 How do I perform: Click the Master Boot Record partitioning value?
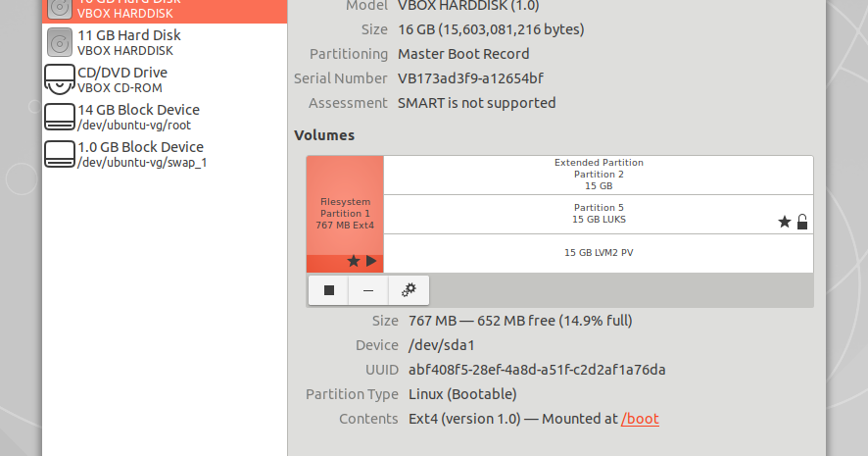pyautogui.click(x=463, y=54)
